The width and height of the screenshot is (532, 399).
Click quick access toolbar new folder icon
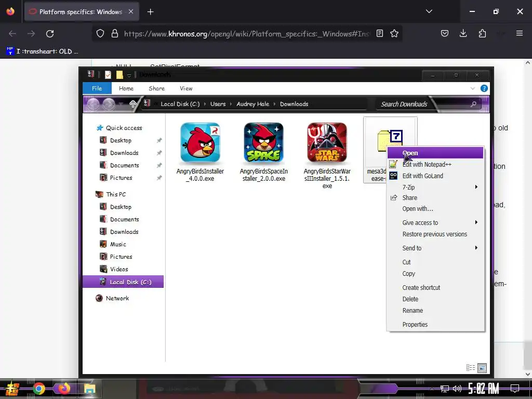pos(119,75)
